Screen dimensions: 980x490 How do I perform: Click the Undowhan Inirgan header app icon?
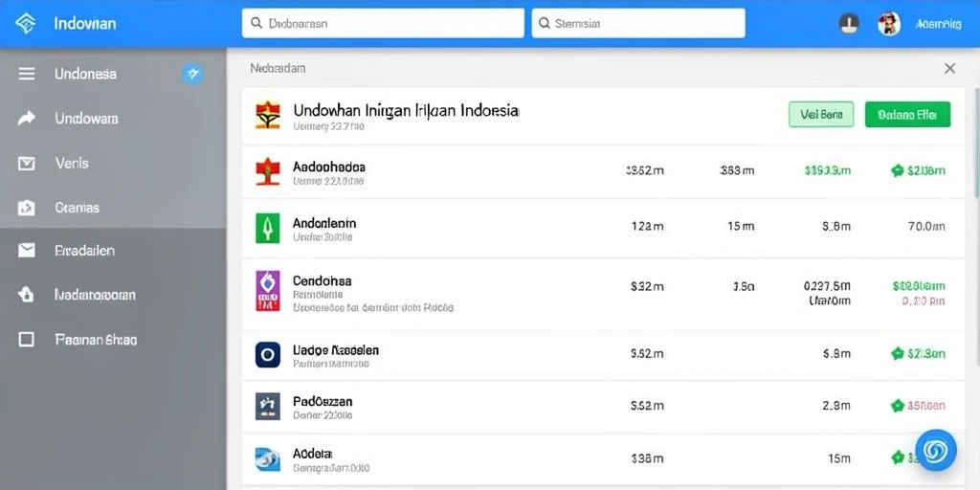pyautogui.click(x=268, y=116)
